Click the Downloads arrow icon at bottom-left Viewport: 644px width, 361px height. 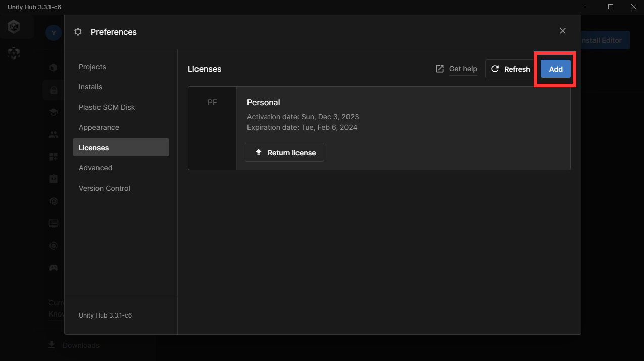point(52,345)
